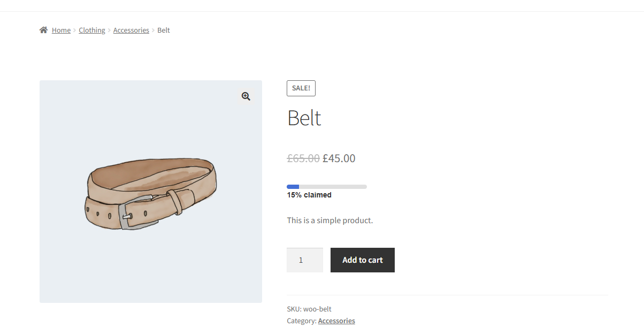644x335 pixels.
Task: Click the home icon in the breadcrumb
Action: 44,30
